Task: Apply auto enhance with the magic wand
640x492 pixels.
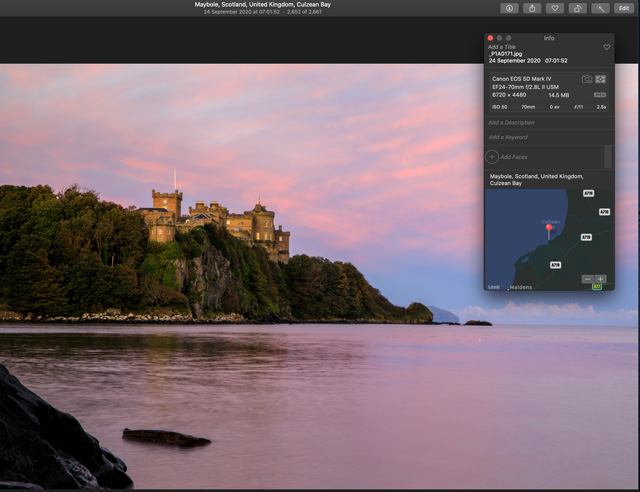Action: (600, 8)
